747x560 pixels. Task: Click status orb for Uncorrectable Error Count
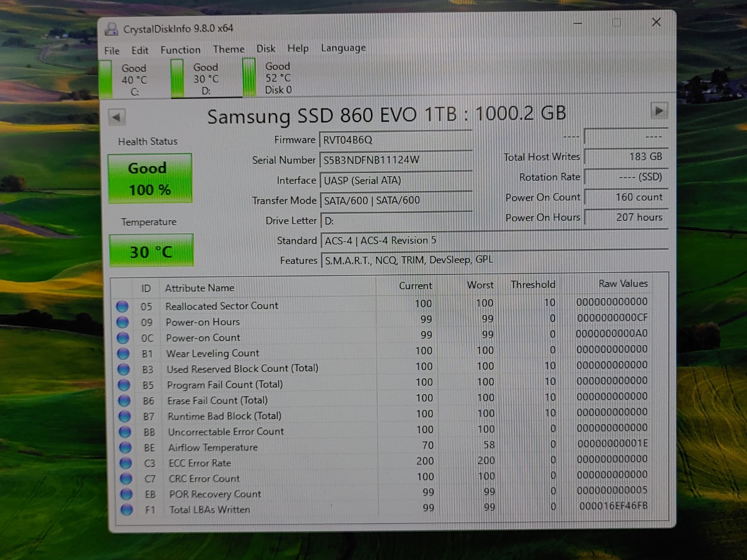coord(125,432)
